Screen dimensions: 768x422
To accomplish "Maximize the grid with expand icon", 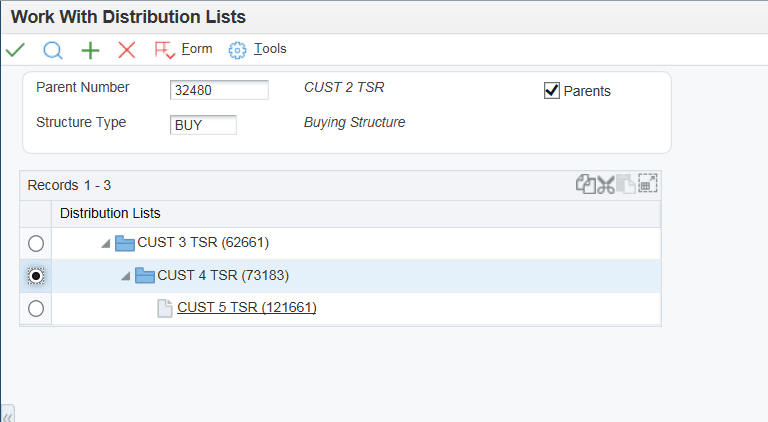I will pyautogui.click(x=647, y=184).
